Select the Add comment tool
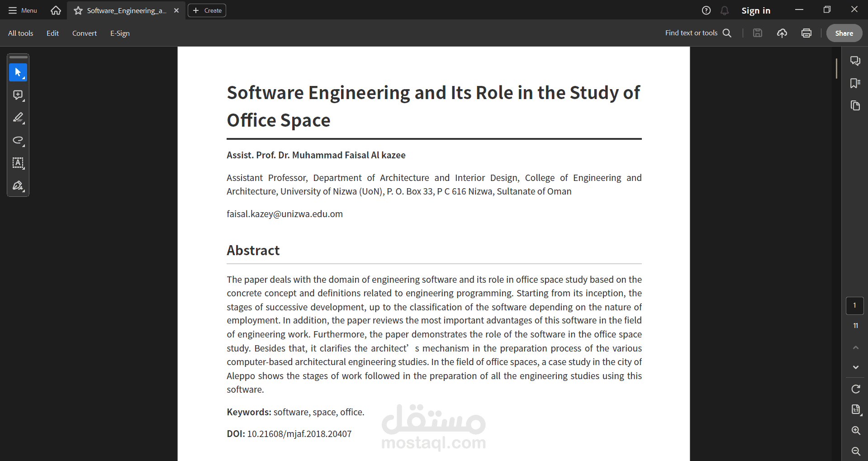The width and height of the screenshot is (868, 461). pyautogui.click(x=18, y=95)
